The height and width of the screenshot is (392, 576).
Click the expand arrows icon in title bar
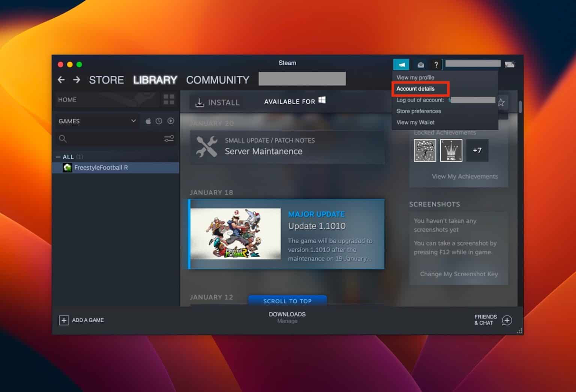click(x=509, y=65)
